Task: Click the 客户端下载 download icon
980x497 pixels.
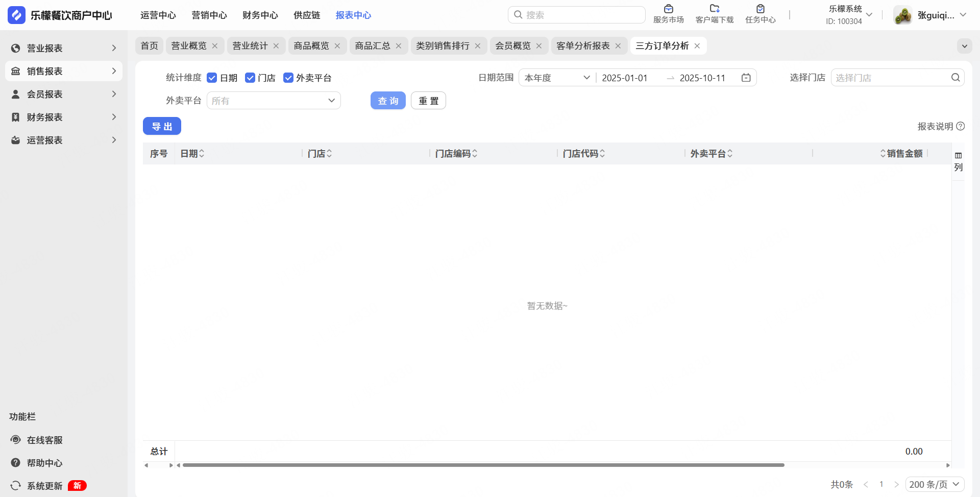Action: (714, 9)
